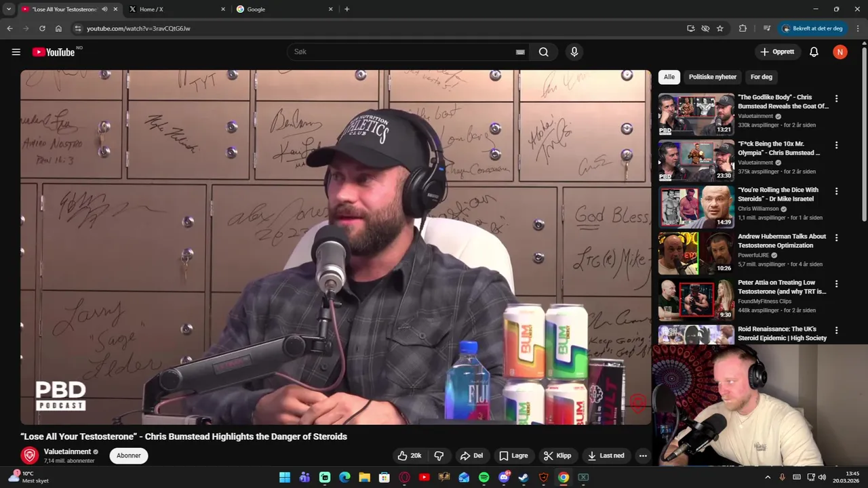Click the Del share button
Viewport: 868px width, 488px height.
(471, 455)
